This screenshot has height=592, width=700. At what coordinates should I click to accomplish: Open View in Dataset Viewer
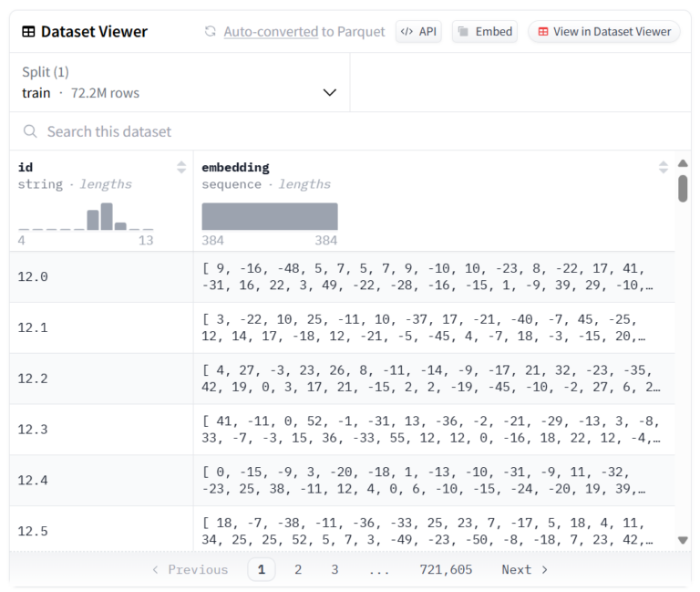click(603, 31)
